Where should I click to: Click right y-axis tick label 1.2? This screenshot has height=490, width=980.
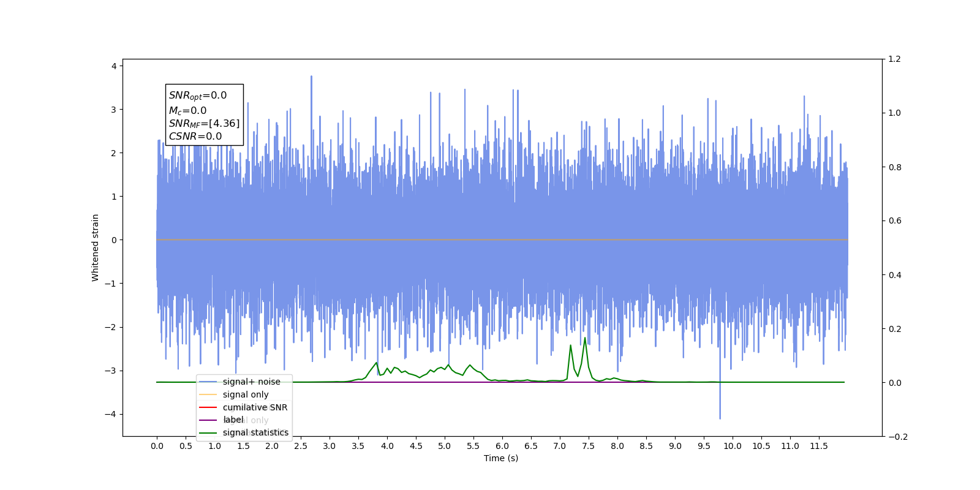(895, 59)
